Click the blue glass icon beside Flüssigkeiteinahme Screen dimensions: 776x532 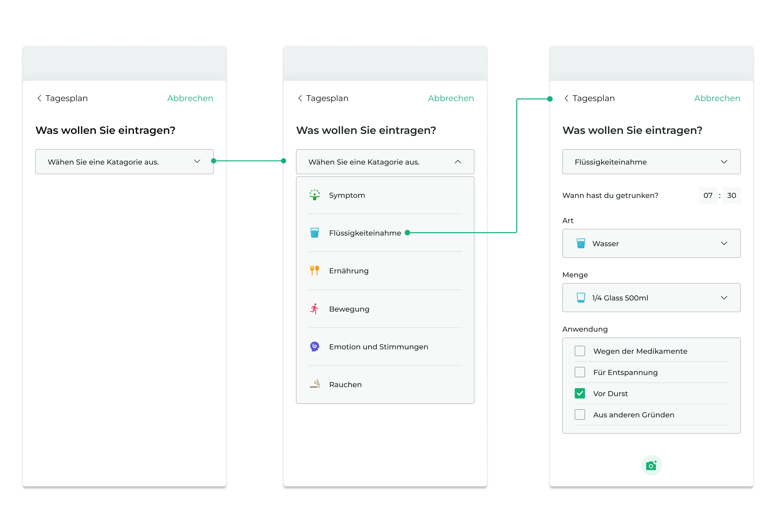314,233
